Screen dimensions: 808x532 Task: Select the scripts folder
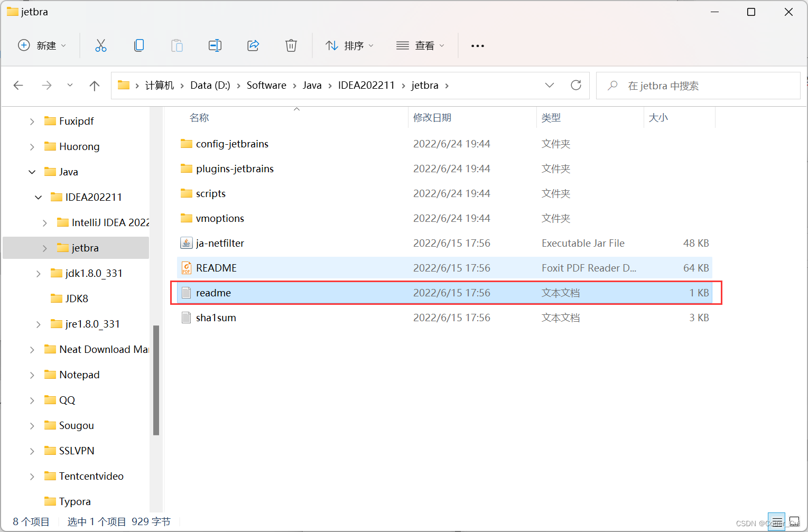coord(444,193)
